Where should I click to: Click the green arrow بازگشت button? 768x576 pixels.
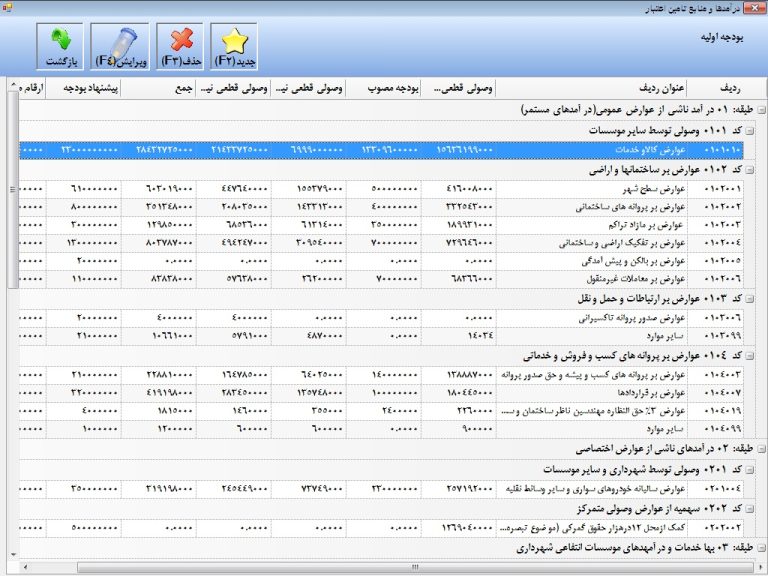(59, 47)
